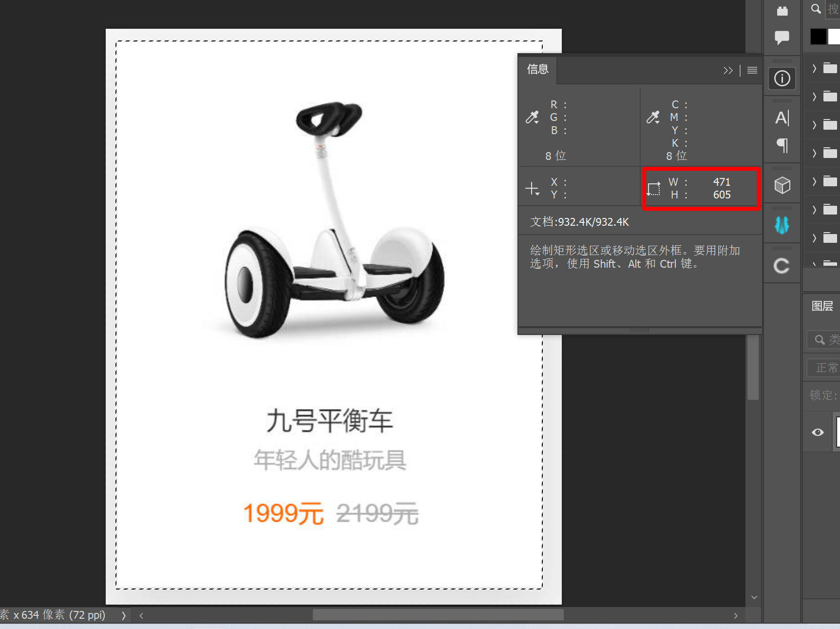Open the 3D panel cube icon
The image size is (840, 629).
click(x=782, y=185)
